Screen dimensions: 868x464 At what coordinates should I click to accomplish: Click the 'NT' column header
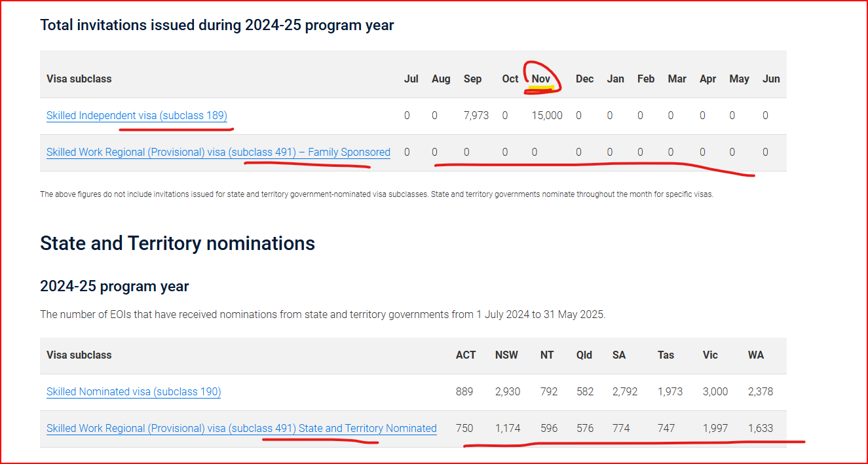[547, 355]
